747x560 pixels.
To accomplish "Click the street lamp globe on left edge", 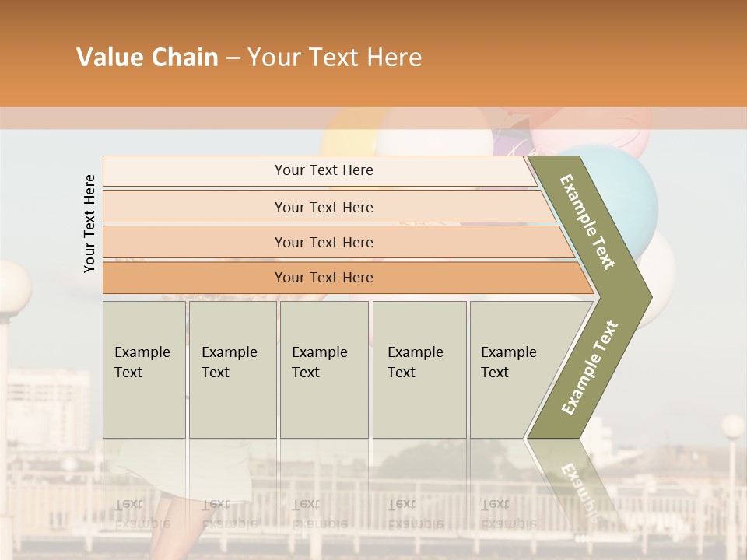I will point(13,289).
